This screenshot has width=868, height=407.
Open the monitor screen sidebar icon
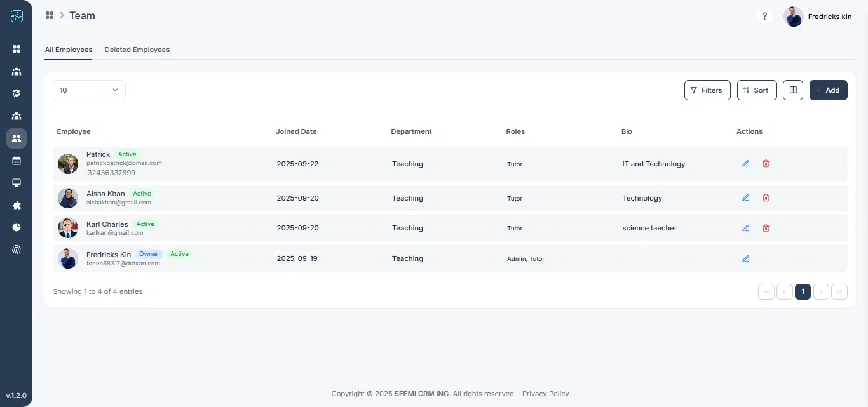click(17, 183)
